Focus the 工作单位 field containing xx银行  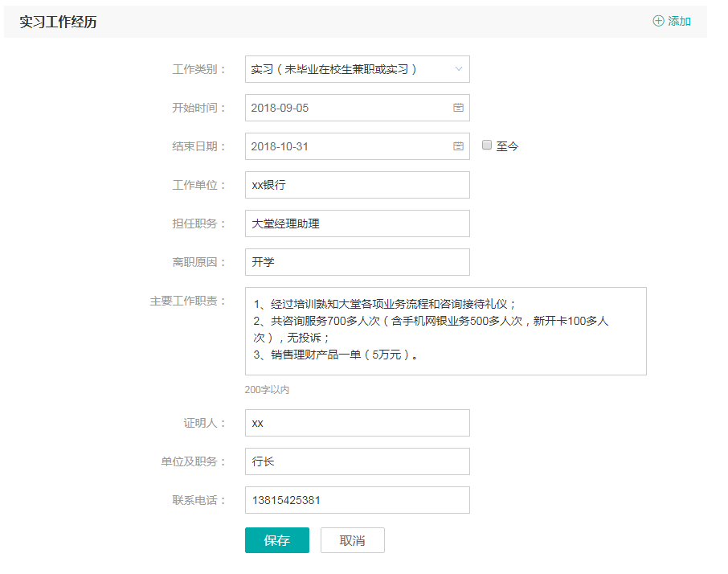[x=357, y=185]
